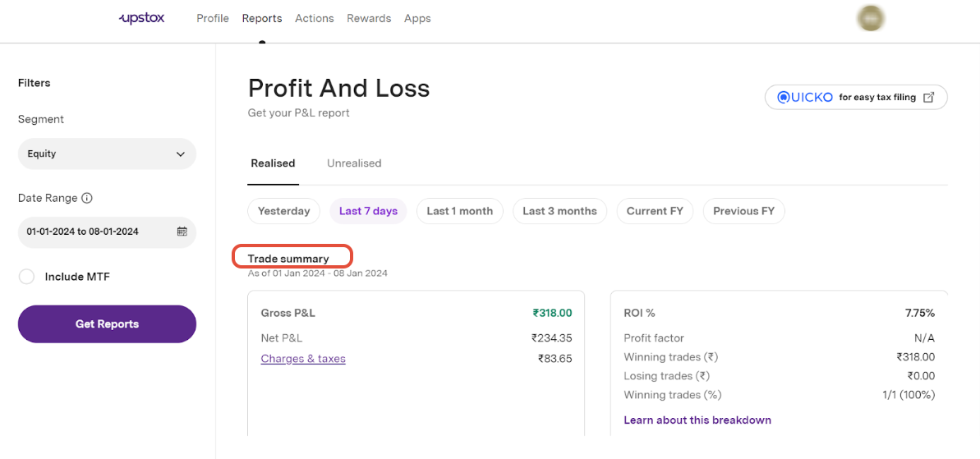Select the Last 7 days chip
This screenshot has width=980, height=459.
(368, 211)
